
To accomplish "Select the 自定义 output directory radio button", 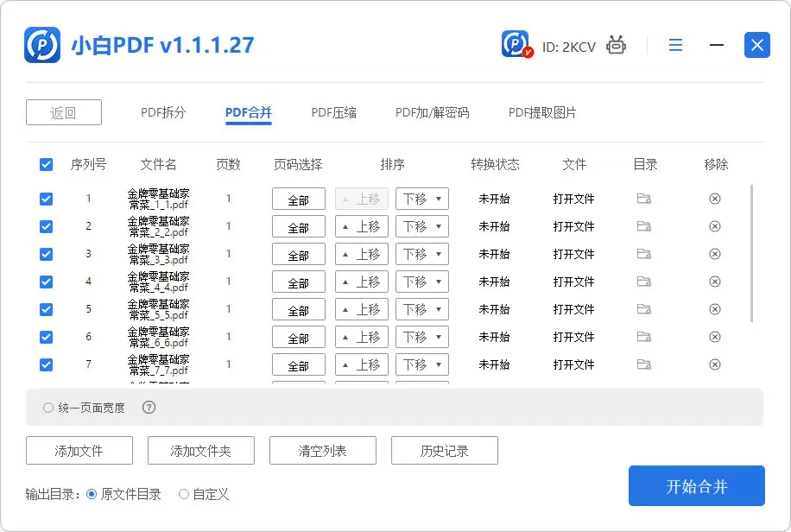I will coord(183,494).
